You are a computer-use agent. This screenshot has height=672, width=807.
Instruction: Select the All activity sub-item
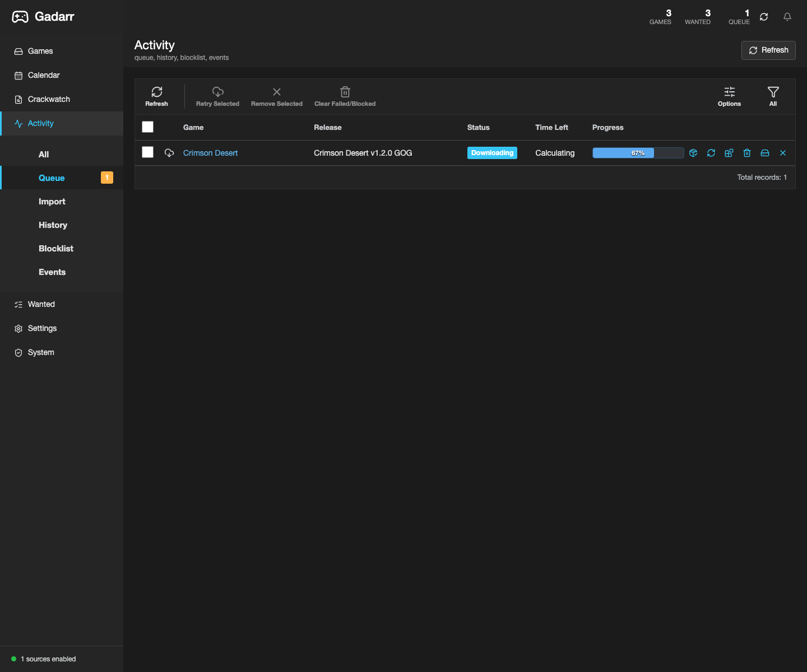tap(62, 155)
